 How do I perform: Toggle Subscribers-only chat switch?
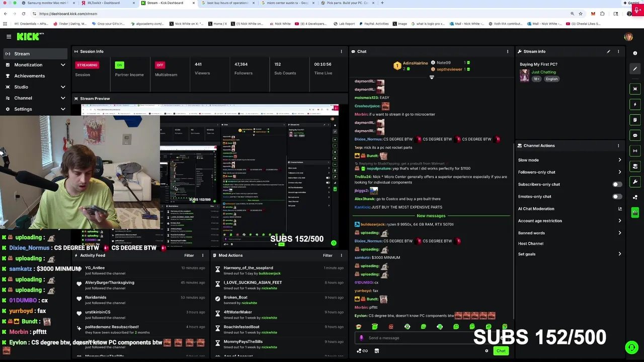click(616, 185)
